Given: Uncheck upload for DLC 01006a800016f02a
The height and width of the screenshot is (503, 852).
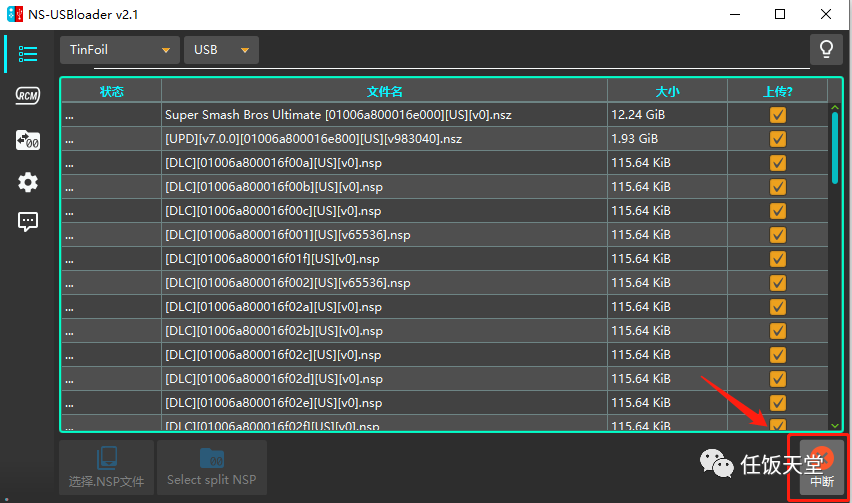Looking at the screenshot, I should (x=778, y=306).
